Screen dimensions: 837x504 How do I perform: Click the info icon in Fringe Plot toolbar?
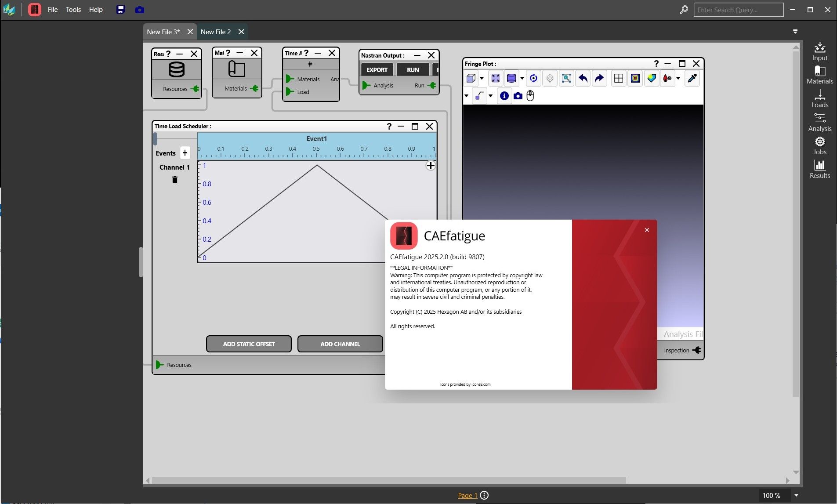coord(504,96)
